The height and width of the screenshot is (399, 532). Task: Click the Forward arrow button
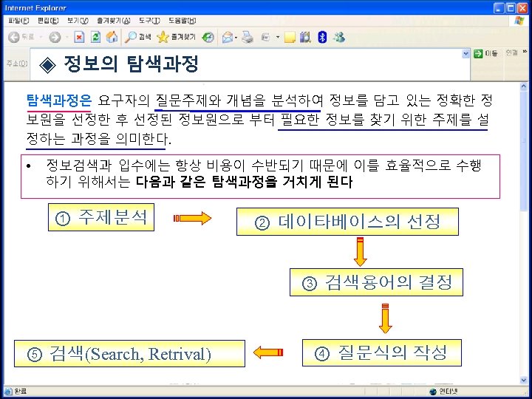point(54,37)
